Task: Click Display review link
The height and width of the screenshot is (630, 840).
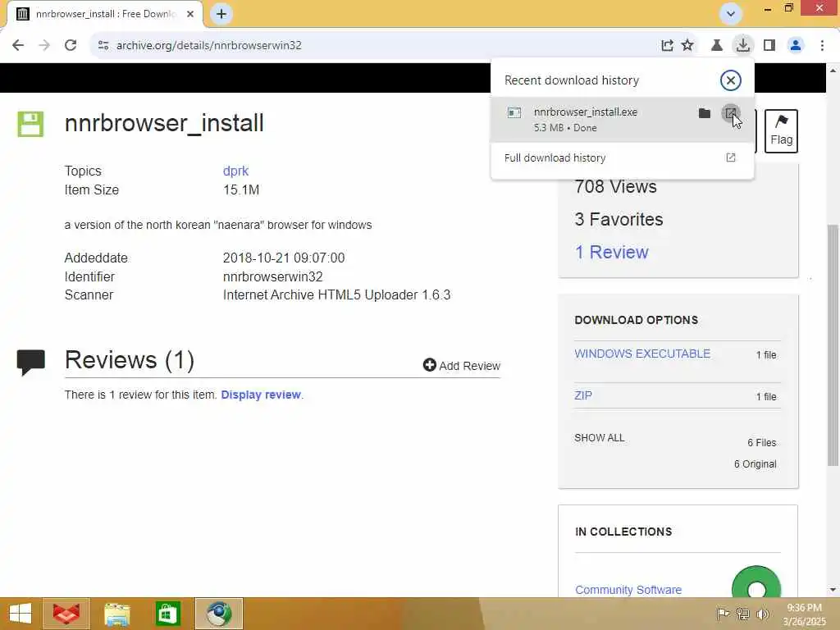Action: 261,395
